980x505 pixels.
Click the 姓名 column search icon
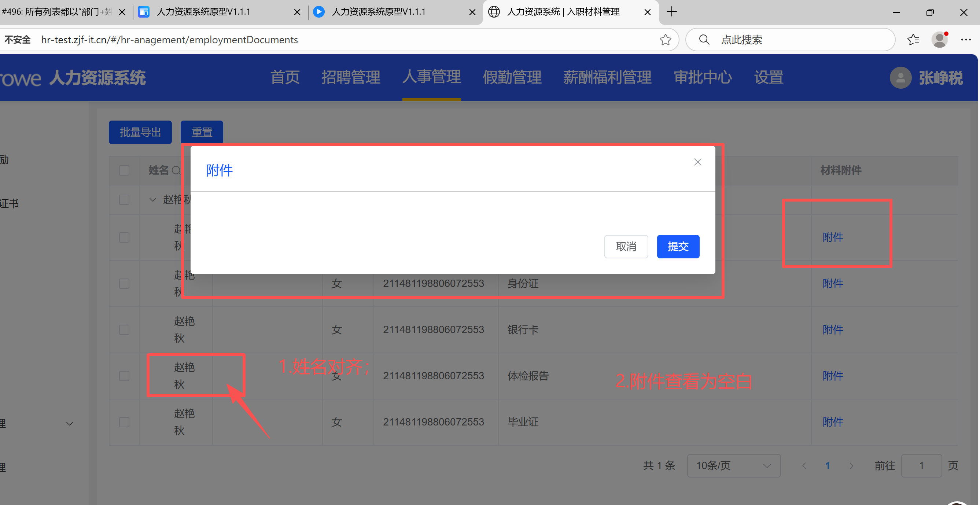(176, 170)
